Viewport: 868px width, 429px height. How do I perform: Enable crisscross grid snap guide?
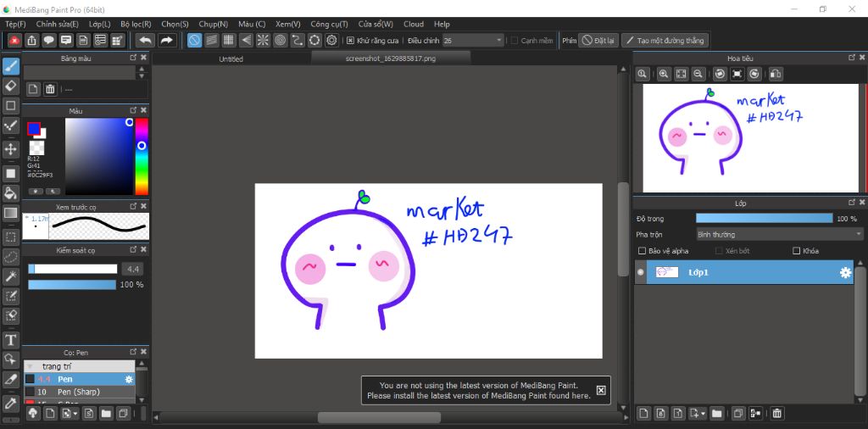click(x=229, y=40)
